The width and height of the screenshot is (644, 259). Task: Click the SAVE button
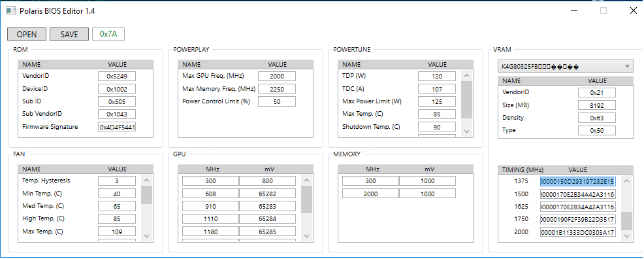tap(69, 34)
